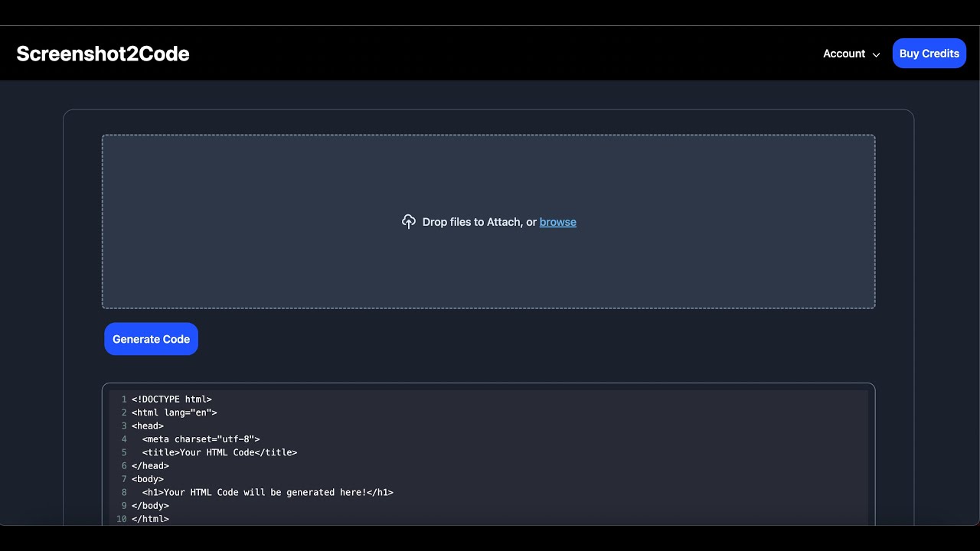Open the Account dropdown menu
This screenshot has width=980, height=551.
851,54
